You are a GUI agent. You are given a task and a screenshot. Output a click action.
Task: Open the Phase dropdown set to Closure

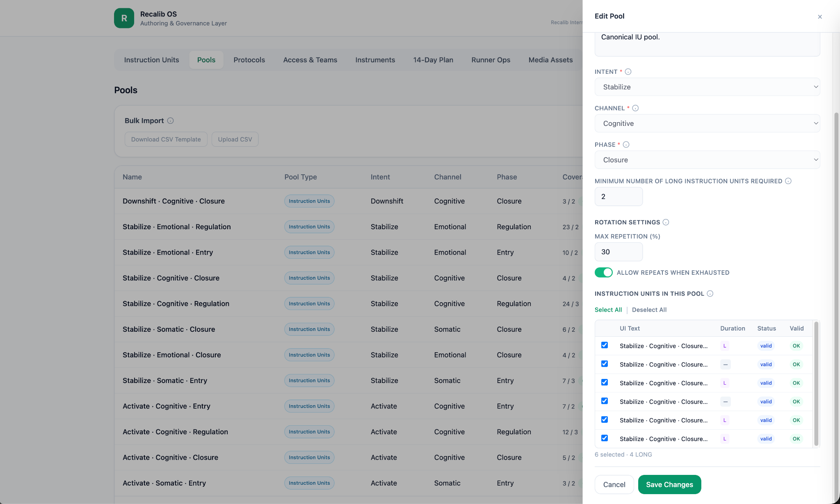click(x=707, y=160)
